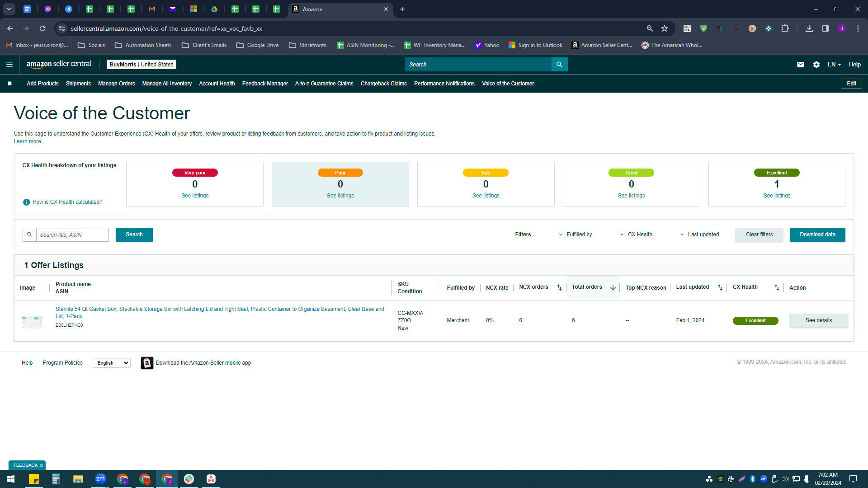Click the search magnifier button in header
The width and height of the screenshot is (868, 488).
pos(559,65)
